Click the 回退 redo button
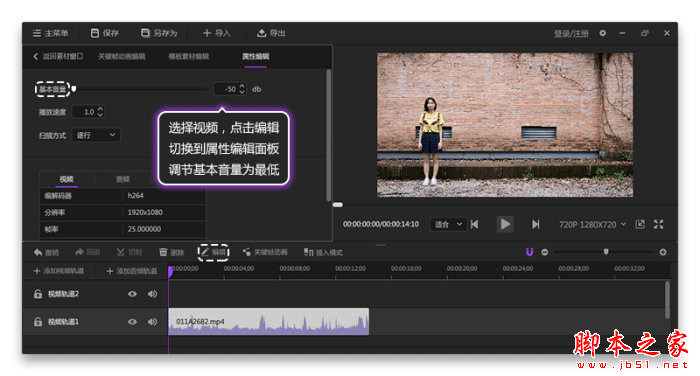Viewport: 700px width, 376px height. point(88,252)
